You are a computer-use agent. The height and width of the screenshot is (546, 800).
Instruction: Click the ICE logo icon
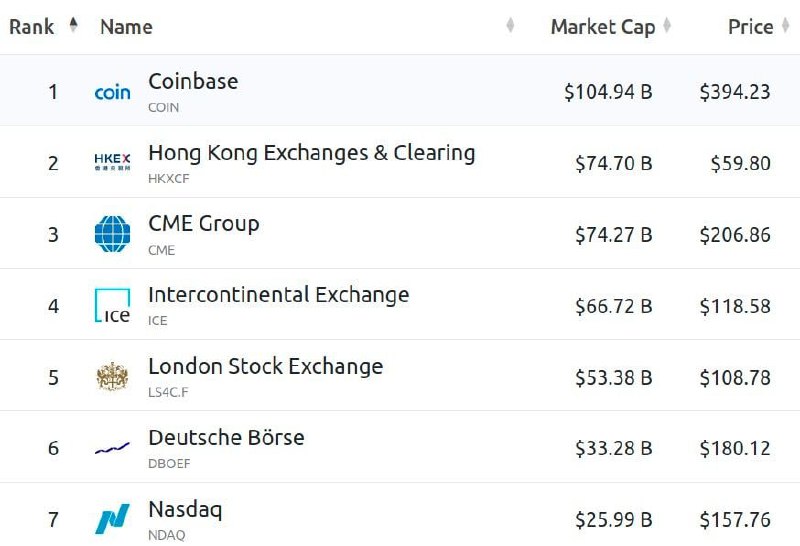(112, 305)
